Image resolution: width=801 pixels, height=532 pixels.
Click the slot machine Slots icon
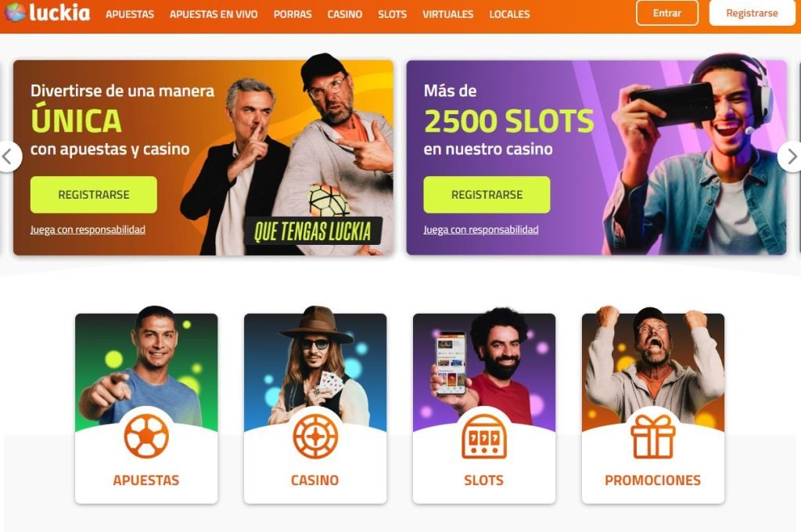click(x=483, y=436)
